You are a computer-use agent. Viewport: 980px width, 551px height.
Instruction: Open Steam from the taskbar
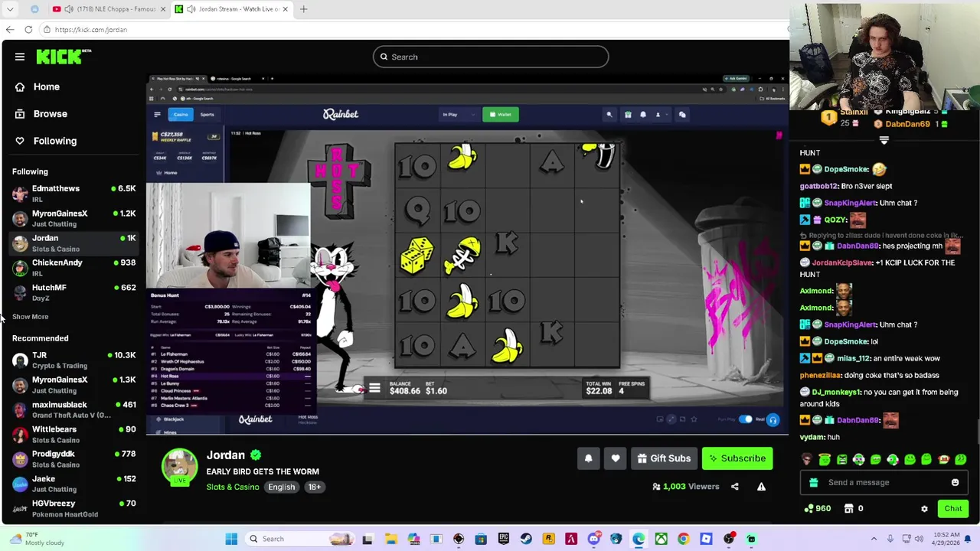[x=526, y=539]
